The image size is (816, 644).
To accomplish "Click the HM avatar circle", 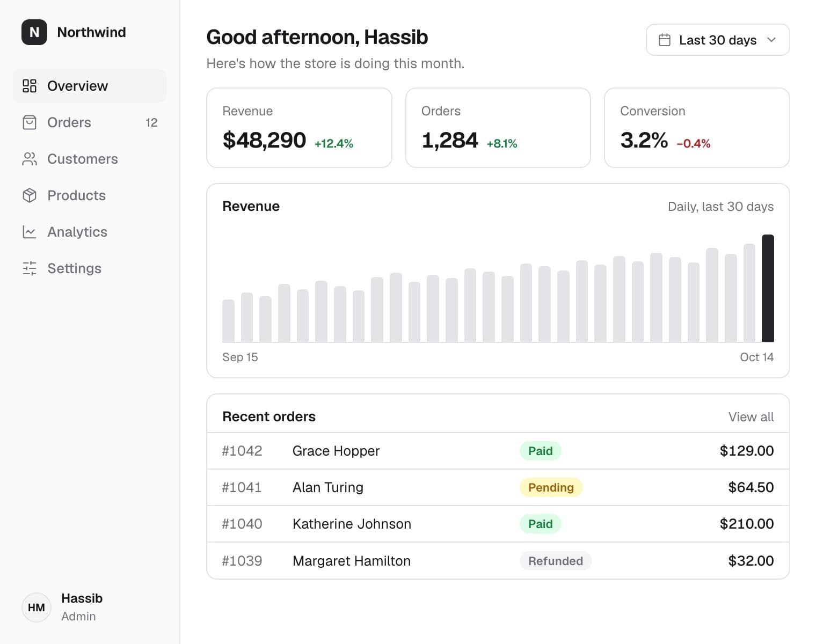I will (x=37, y=608).
